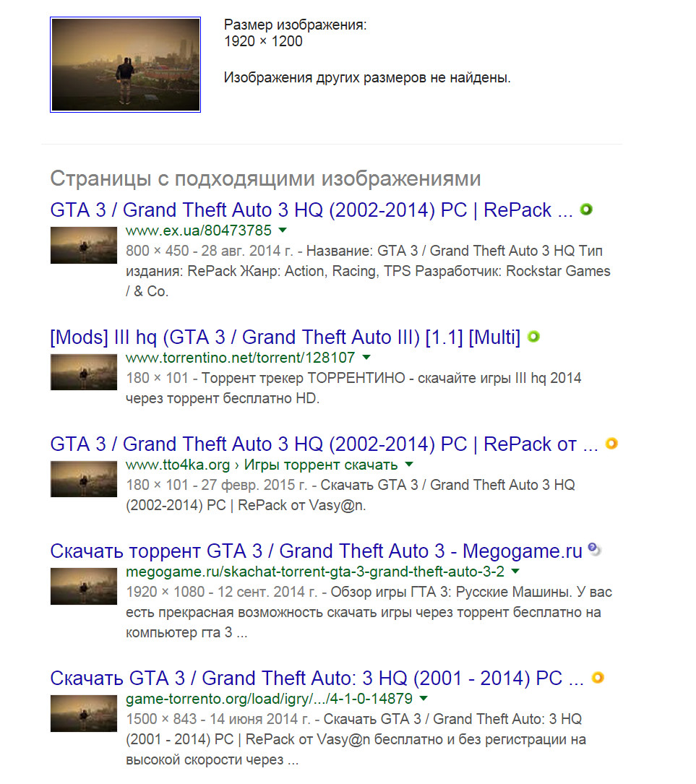This screenshot has height=784, width=696.
Task: Open Скачать GTA 3 HQ (2001 - 2014) result
Action: (x=317, y=678)
